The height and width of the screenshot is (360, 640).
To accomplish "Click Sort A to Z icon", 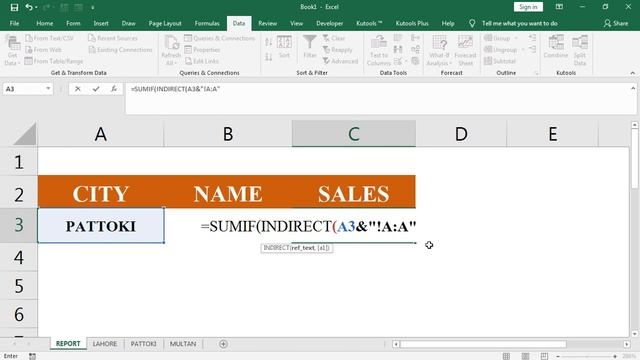I will [268, 42].
